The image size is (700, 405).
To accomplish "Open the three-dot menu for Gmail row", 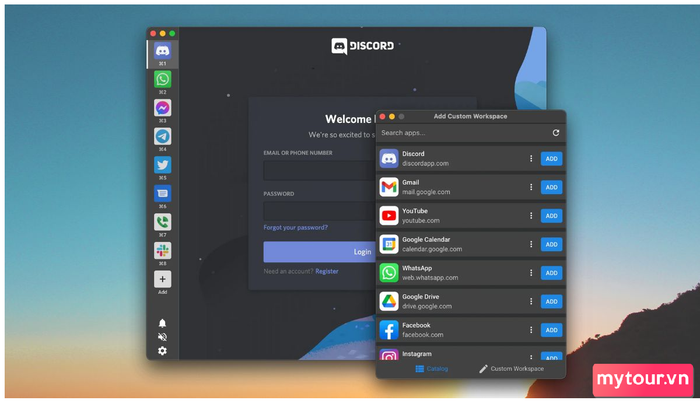I will point(531,187).
